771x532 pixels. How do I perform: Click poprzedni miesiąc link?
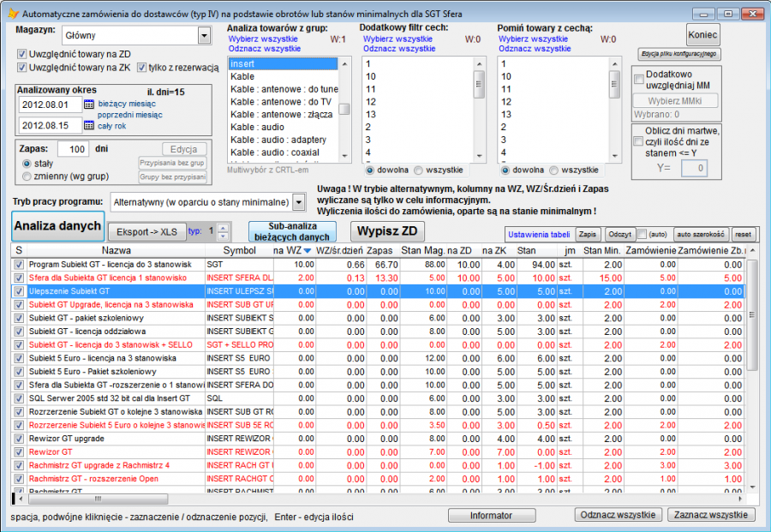pos(130,115)
